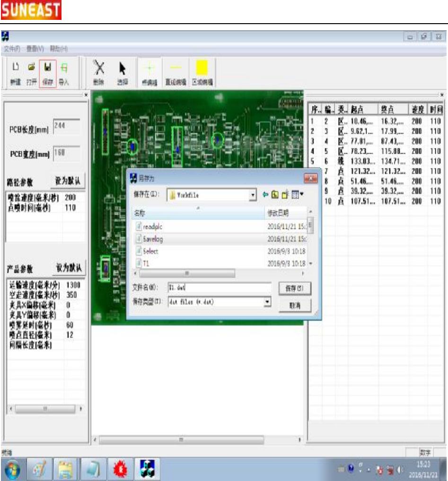Click the PCB width field showing 168
The height and width of the screenshot is (481, 448).
pyautogui.click(x=67, y=153)
